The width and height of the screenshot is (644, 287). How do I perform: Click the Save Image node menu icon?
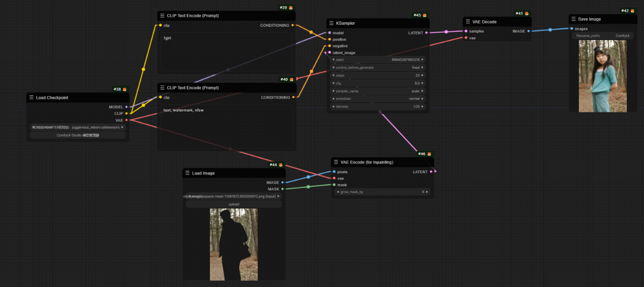point(574,19)
